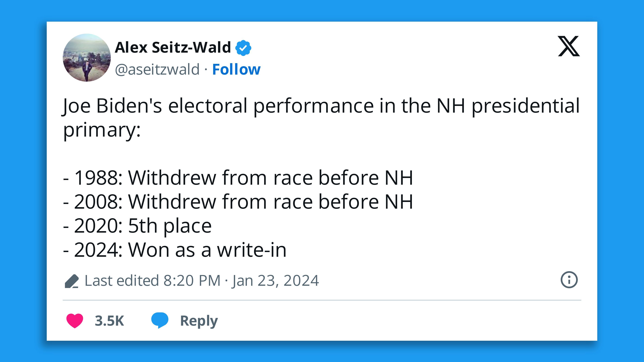The image size is (644, 362).
Task: Follow the @aseitzwald account
Action: [x=236, y=69]
